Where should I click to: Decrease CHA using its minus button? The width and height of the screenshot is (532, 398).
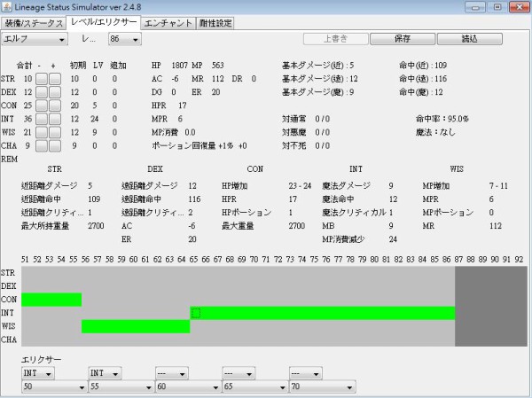[43, 145]
